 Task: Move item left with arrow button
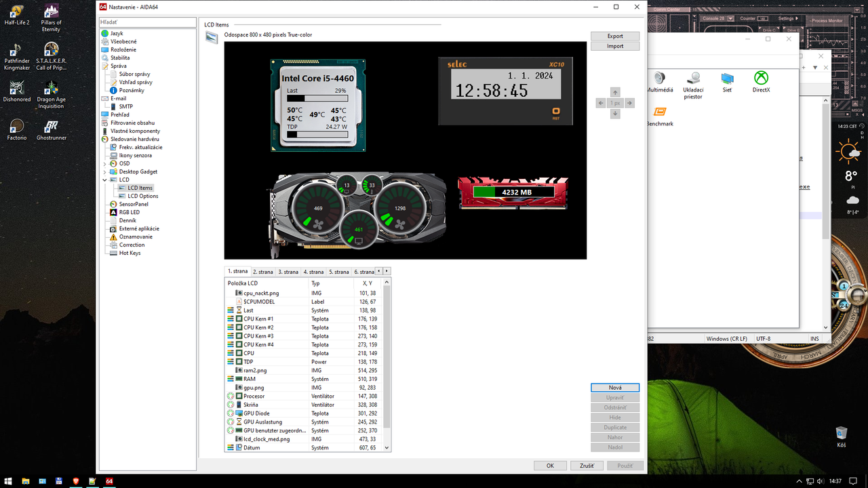(x=601, y=103)
